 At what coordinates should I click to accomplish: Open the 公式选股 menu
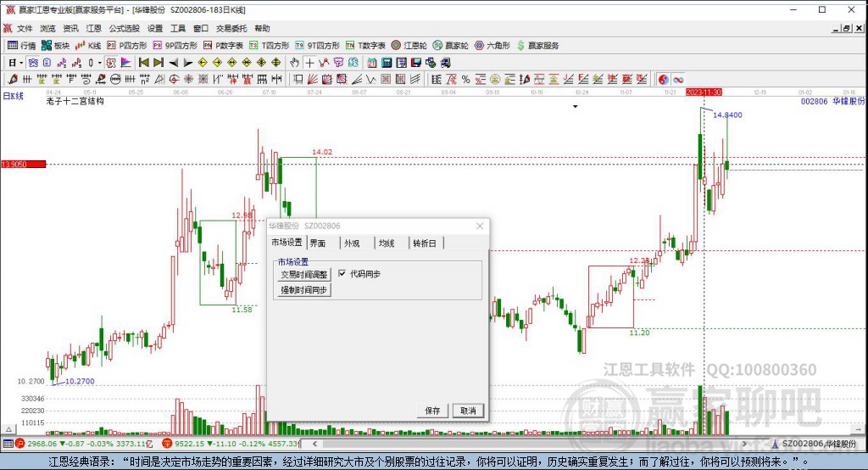point(124,28)
